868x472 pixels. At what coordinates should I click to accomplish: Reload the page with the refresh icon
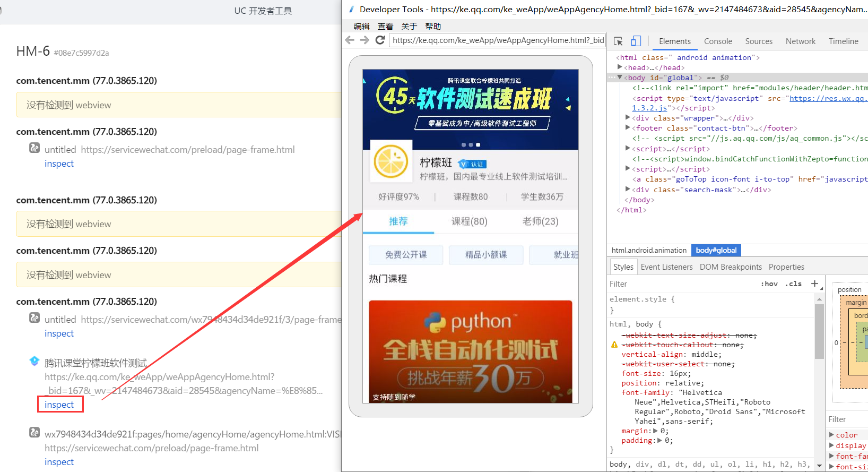point(380,40)
